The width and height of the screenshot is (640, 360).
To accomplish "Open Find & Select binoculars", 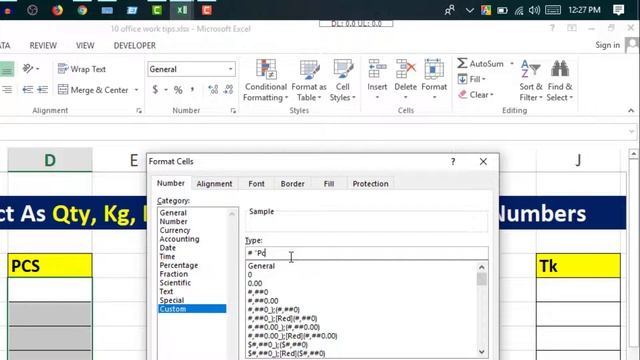I will [560, 80].
